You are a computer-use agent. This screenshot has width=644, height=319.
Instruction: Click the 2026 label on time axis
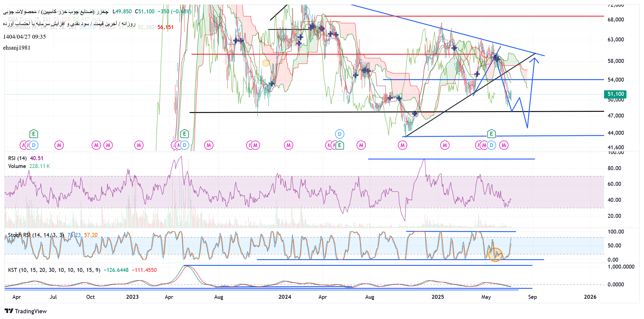tap(590, 297)
